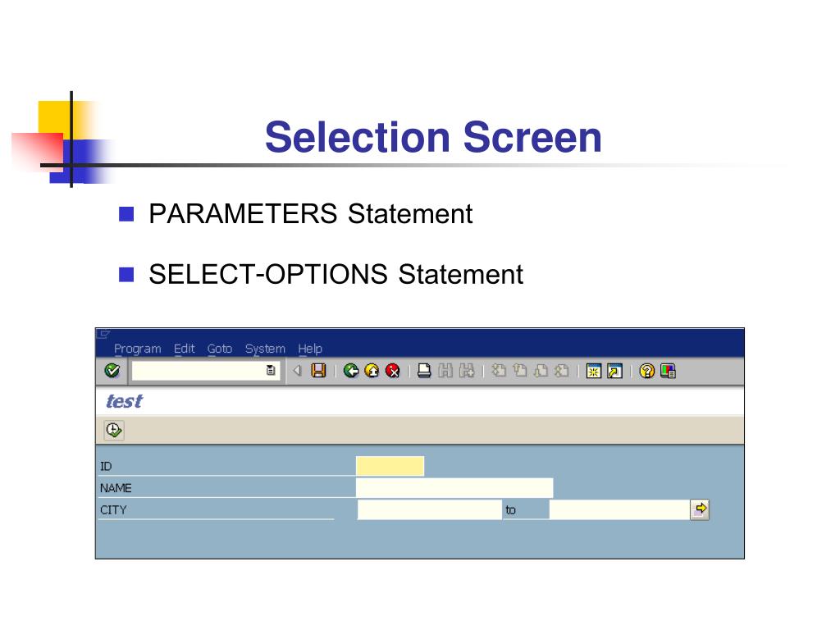Click the Find binoculars icon
840x630 pixels.
tap(445, 371)
